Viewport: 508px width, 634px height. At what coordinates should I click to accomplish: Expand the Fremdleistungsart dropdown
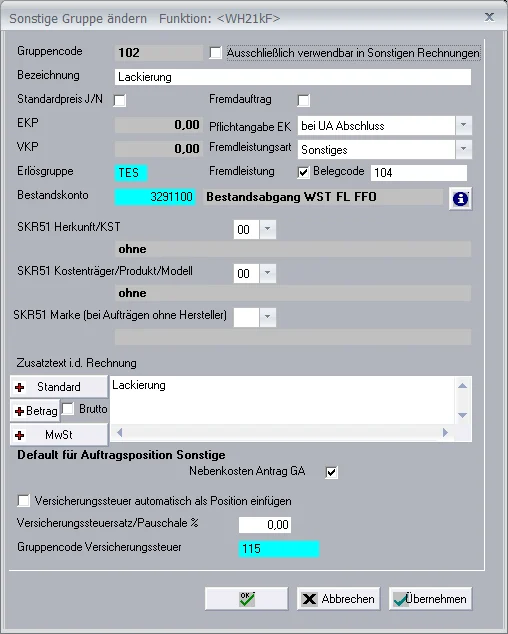tap(464, 150)
